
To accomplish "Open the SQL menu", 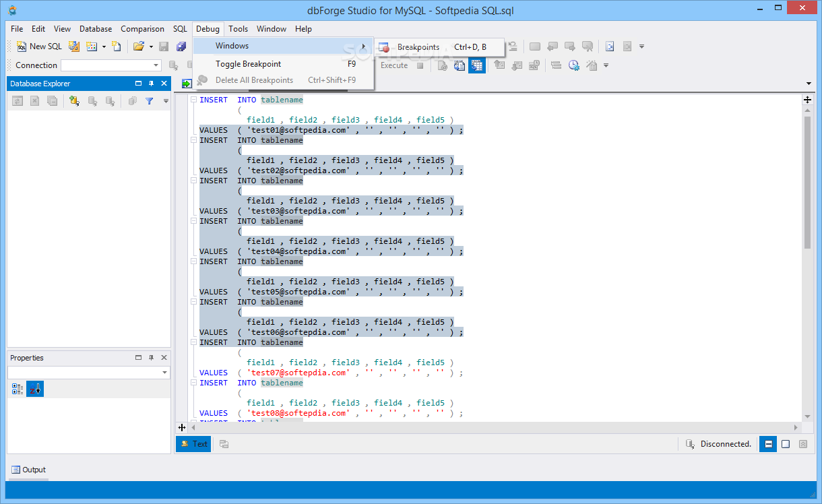I will [180, 29].
